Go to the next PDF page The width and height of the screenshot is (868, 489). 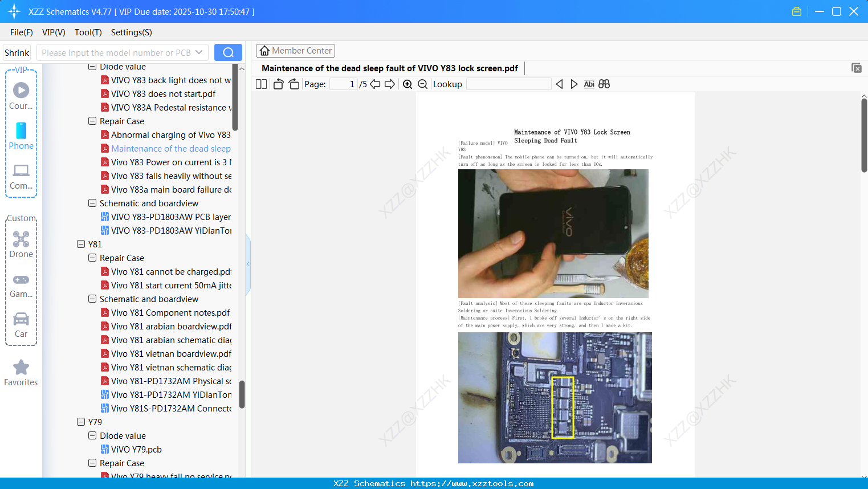pyautogui.click(x=391, y=84)
